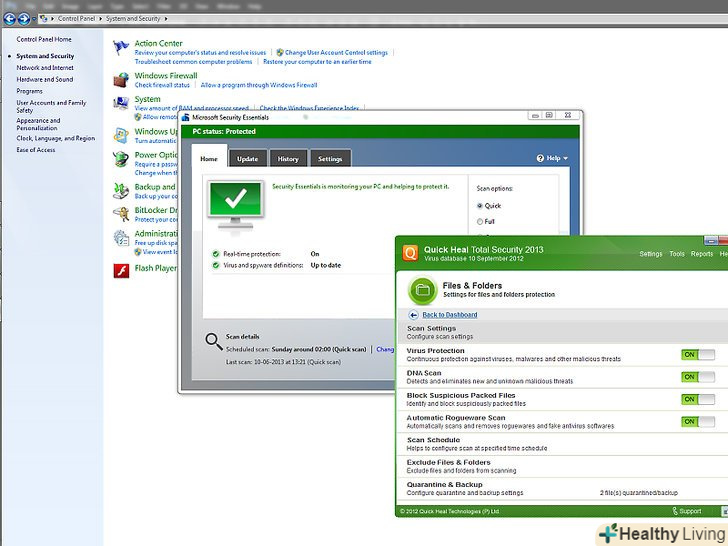
Task: Switch to the Home tab
Action: point(209,158)
